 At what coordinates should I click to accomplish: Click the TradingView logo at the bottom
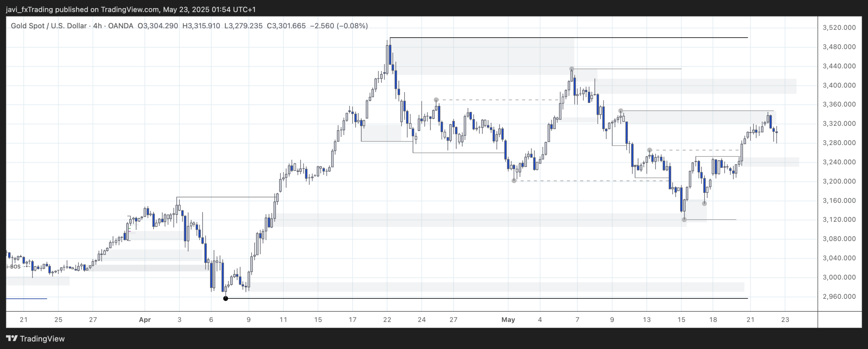click(x=35, y=338)
